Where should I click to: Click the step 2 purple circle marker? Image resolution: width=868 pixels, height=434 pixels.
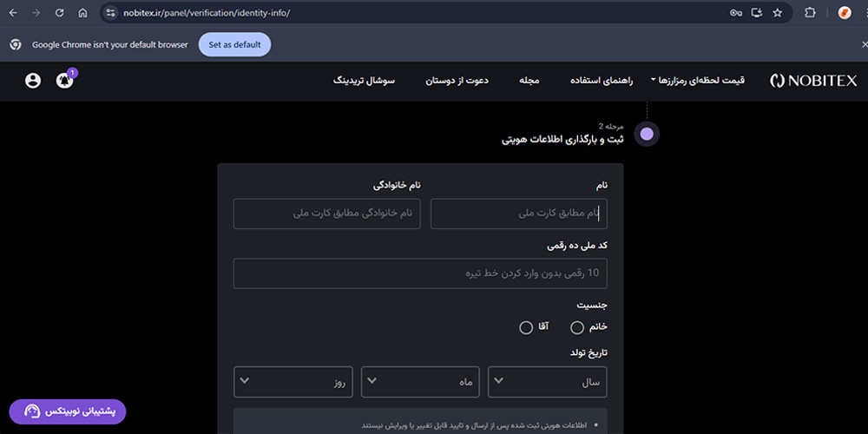647,134
